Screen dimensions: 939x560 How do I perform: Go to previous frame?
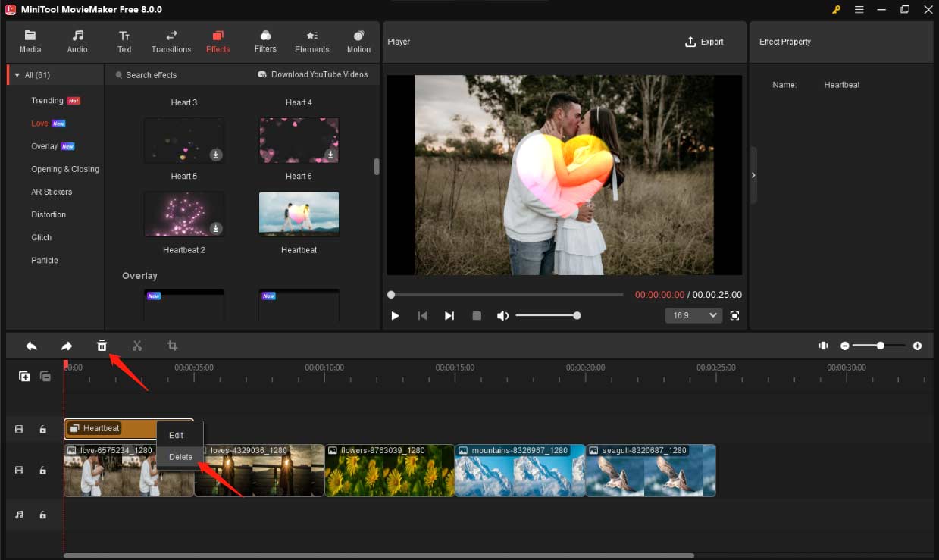423,316
